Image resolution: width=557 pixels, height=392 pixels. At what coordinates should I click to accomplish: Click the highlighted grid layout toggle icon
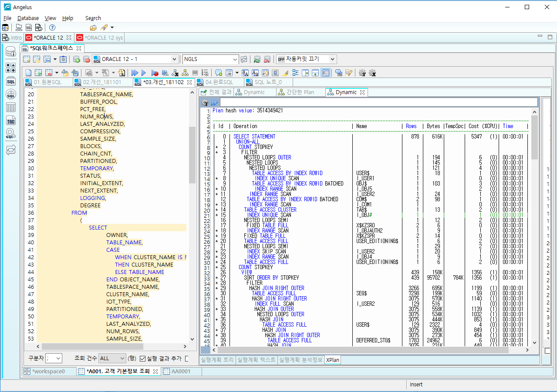[325, 73]
